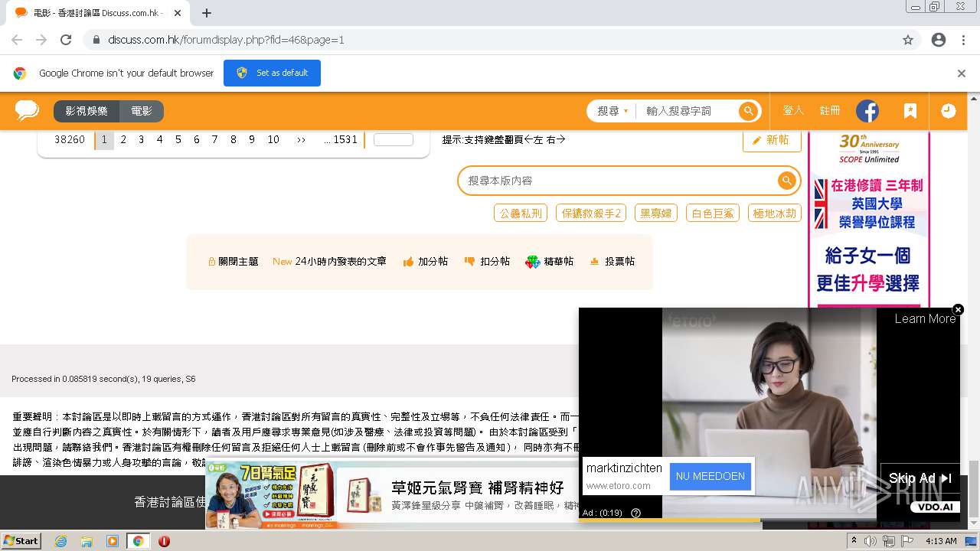
Task: Click the thumbs-up 加分帖 filter
Action: [x=425, y=262]
